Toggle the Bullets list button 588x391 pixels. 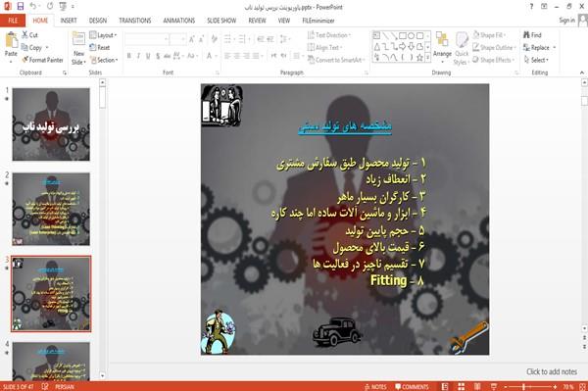[x=227, y=39]
